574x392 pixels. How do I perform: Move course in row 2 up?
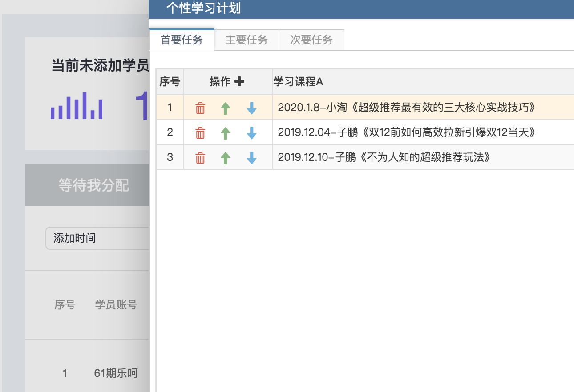226,133
